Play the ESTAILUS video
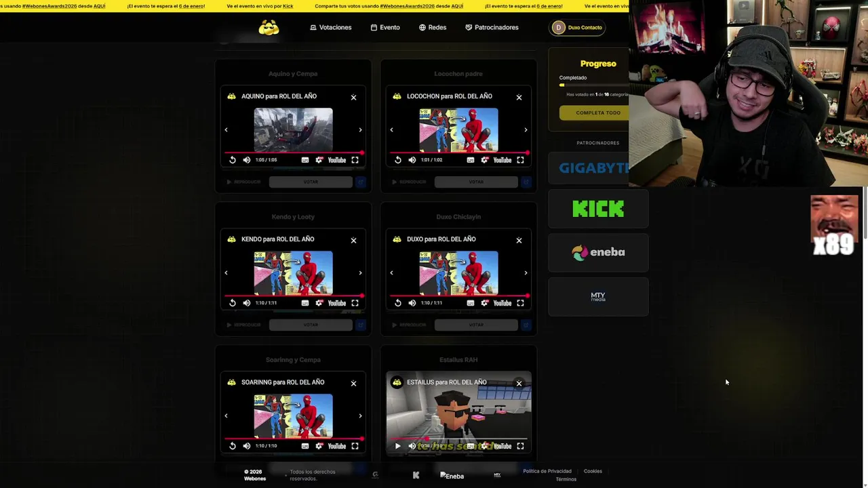Viewport: 868px width, 488px height. pyautogui.click(x=398, y=446)
